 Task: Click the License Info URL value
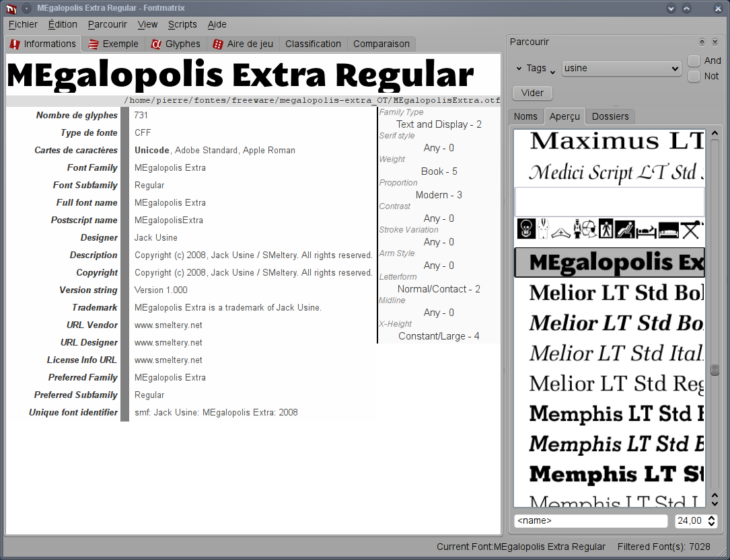point(168,360)
